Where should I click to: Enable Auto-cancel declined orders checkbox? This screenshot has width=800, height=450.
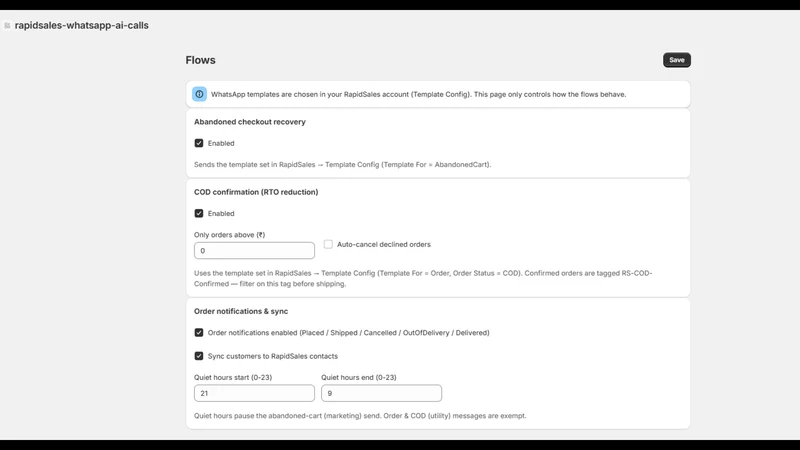coord(328,244)
